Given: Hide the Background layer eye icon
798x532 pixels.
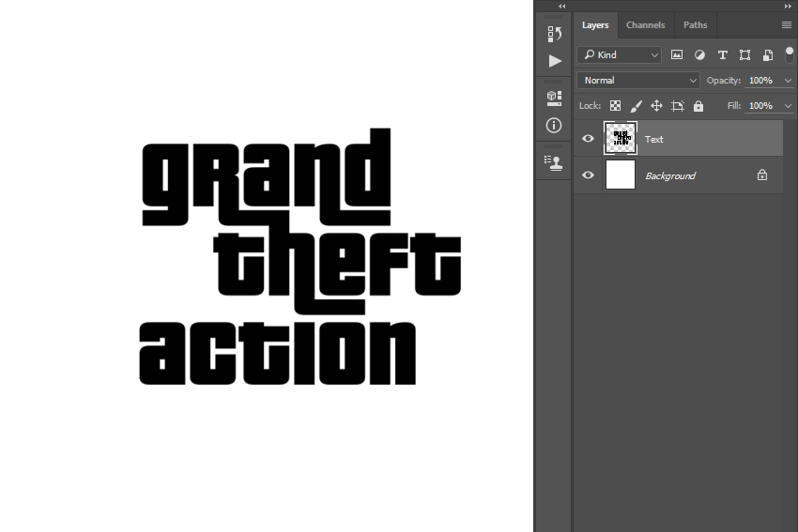Looking at the screenshot, I should (x=588, y=175).
